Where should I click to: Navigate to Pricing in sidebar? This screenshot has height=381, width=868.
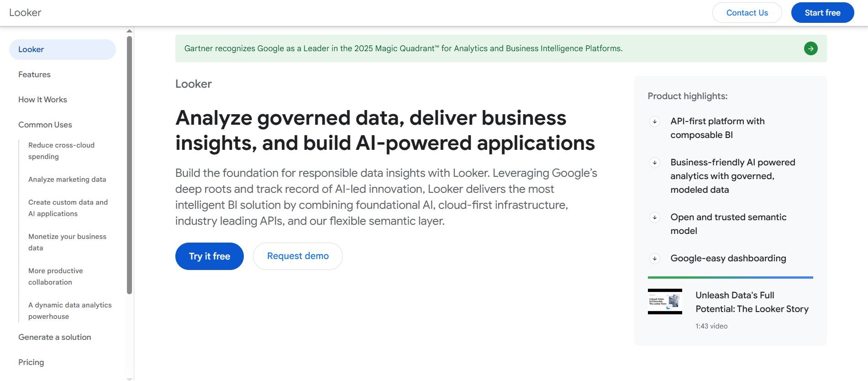point(31,362)
